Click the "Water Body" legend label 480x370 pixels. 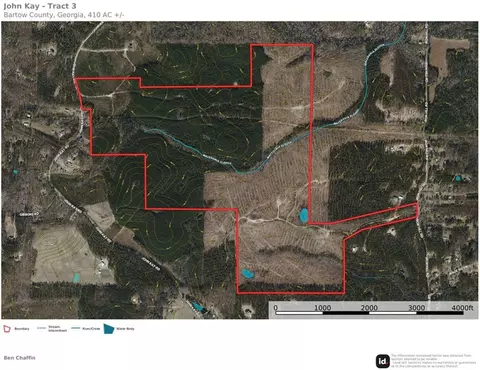click(125, 329)
